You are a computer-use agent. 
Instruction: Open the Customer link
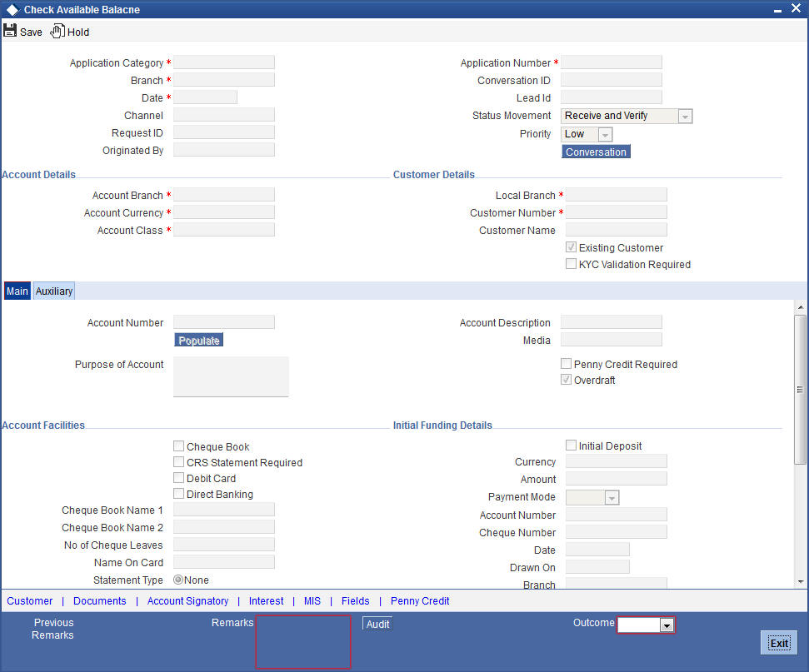pos(29,601)
